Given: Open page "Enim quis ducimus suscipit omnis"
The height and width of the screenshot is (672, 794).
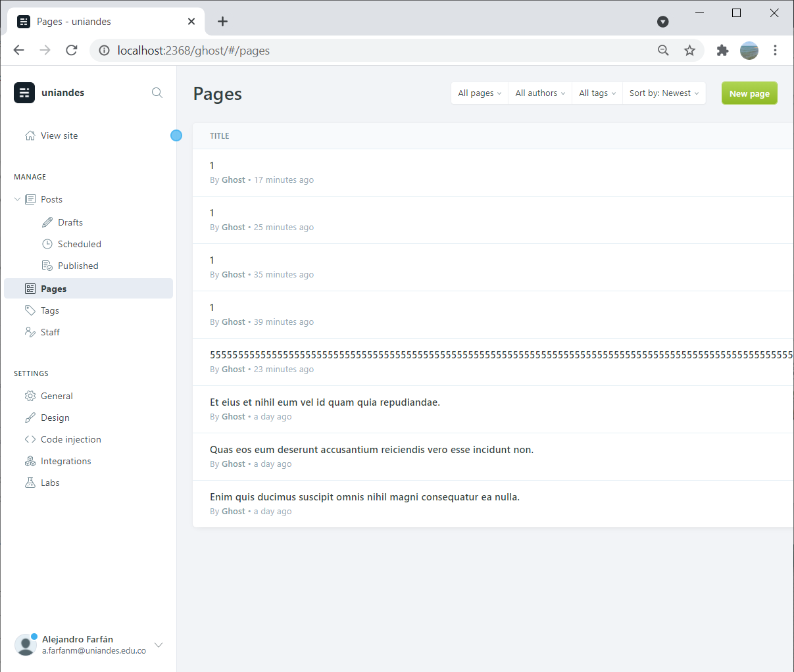Looking at the screenshot, I should pos(493,504).
